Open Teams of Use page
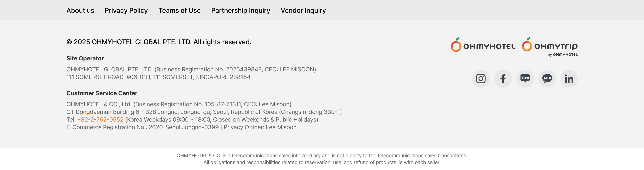Viewport: 644px width, 170px height. pos(179,10)
